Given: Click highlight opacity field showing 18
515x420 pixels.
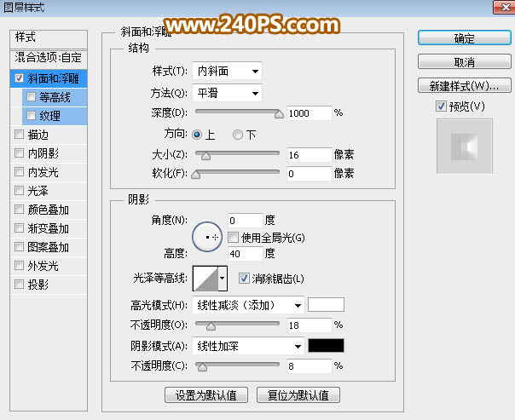Looking at the screenshot, I should point(309,325).
